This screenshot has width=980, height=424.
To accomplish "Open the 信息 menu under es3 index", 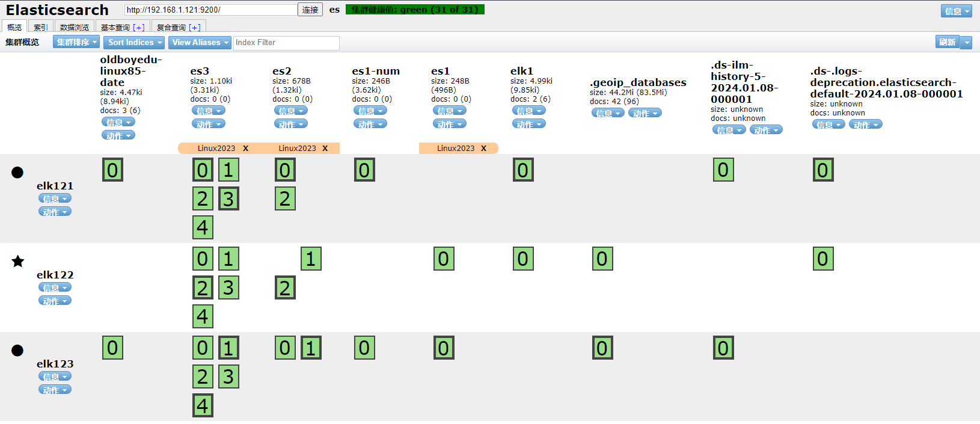I will (209, 111).
